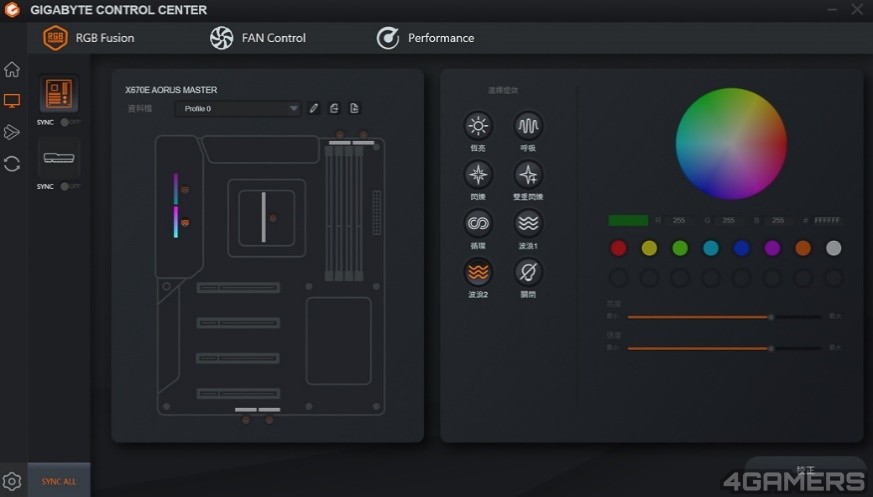Choose the red preset color

click(619, 248)
